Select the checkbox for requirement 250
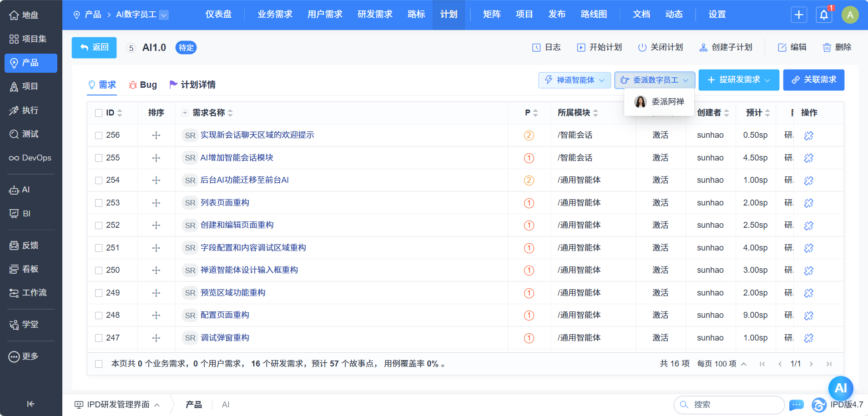 tap(99, 271)
